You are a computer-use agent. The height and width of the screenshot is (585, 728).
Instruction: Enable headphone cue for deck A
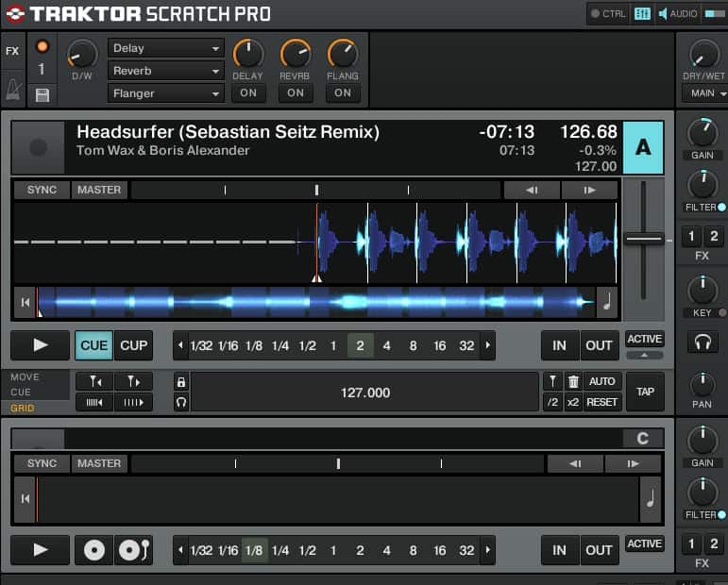click(703, 343)
